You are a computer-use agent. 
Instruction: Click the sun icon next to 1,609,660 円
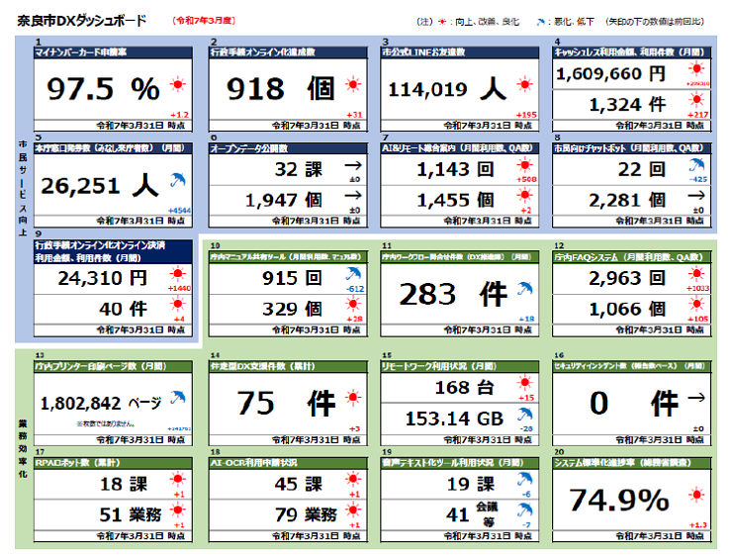696,69
